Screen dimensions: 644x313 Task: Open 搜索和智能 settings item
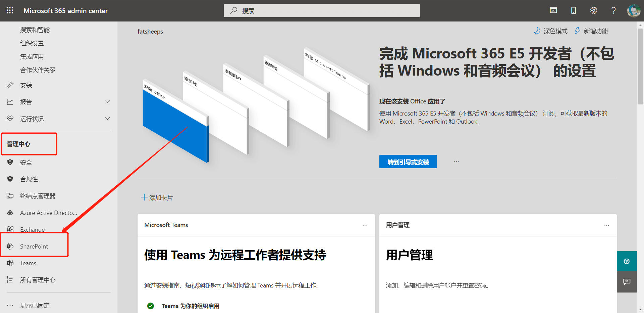coord(35,30)
